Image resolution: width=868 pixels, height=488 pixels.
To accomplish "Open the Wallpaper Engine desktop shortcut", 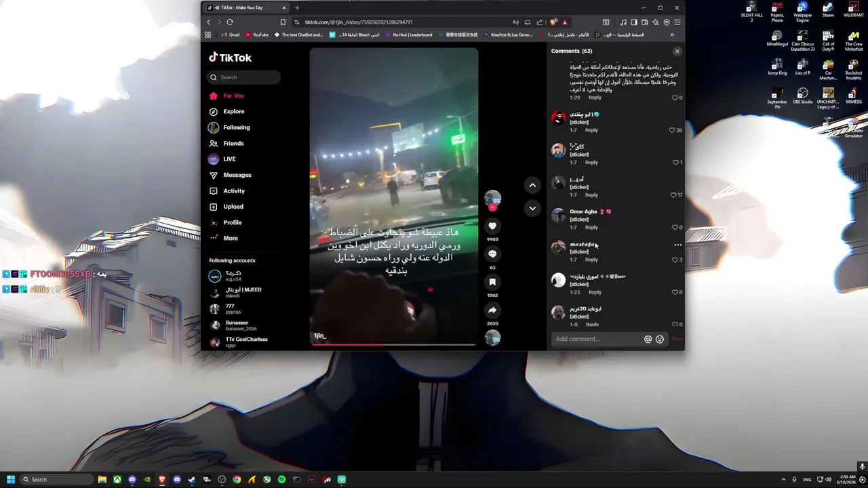I will 802,12.
